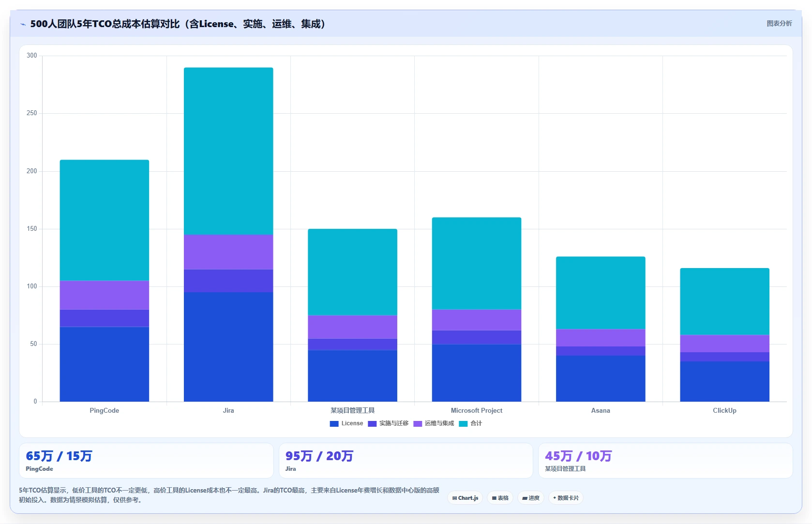The height and width of the screenshot is (524, 812).
Task: Click the 某项目管理工具 合计 teal bar segment
Action: pos(352,272)
